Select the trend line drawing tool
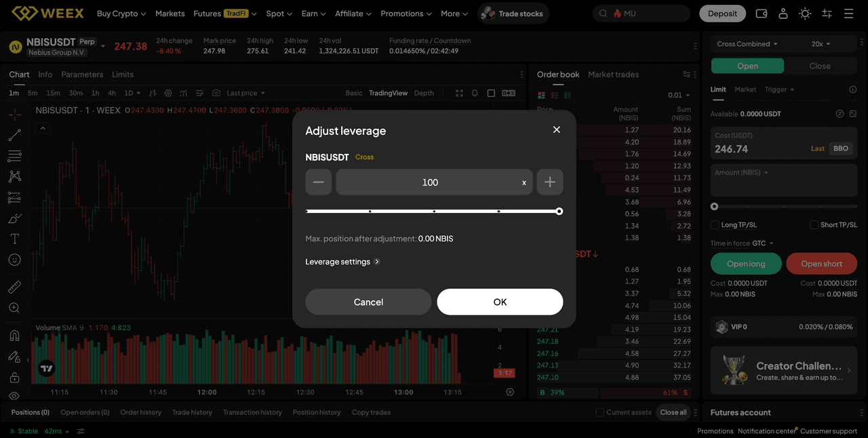 14,136
